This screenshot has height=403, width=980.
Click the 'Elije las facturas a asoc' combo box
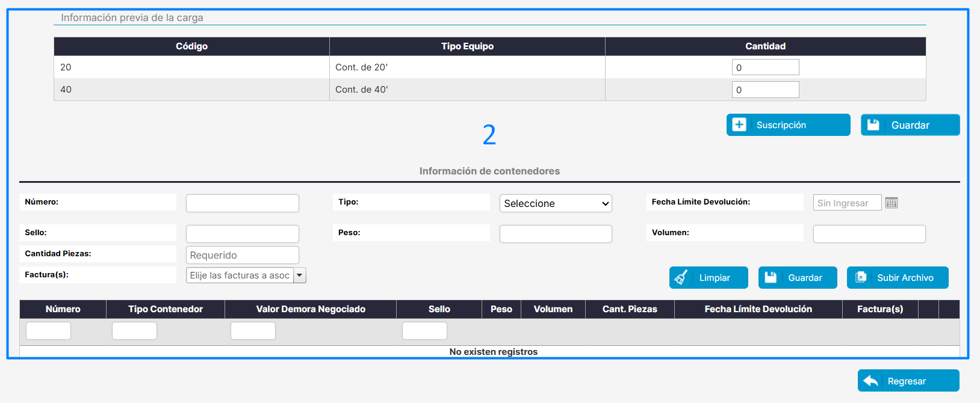(x=240, y=275)
